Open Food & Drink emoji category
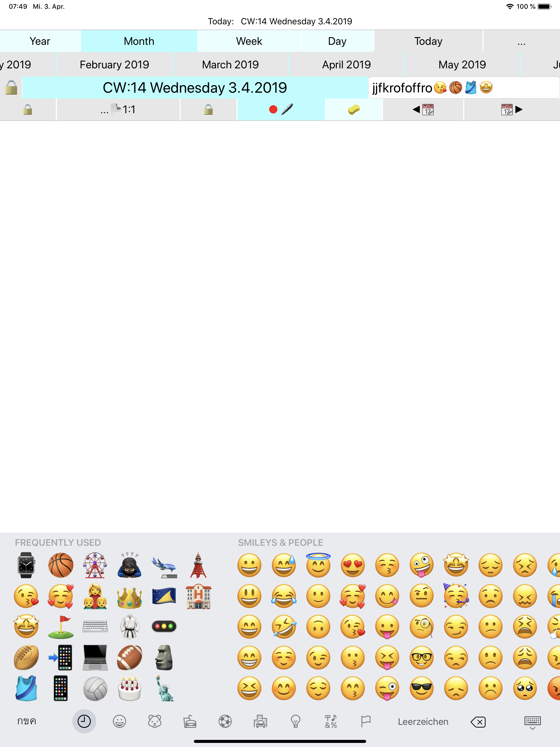 click(190, 721)
